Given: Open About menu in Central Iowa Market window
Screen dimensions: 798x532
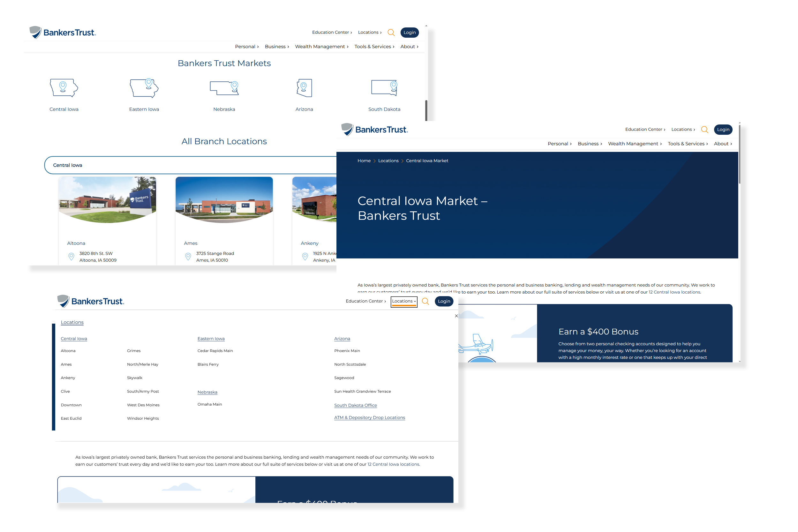Looking at the screenshot, I should click(x=723, y=144).
